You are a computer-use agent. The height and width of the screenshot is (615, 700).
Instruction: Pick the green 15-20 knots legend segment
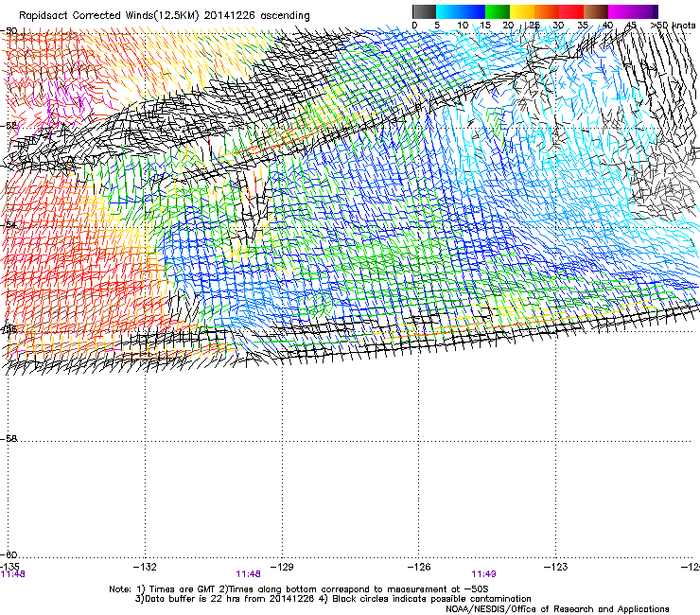[498, 11]
